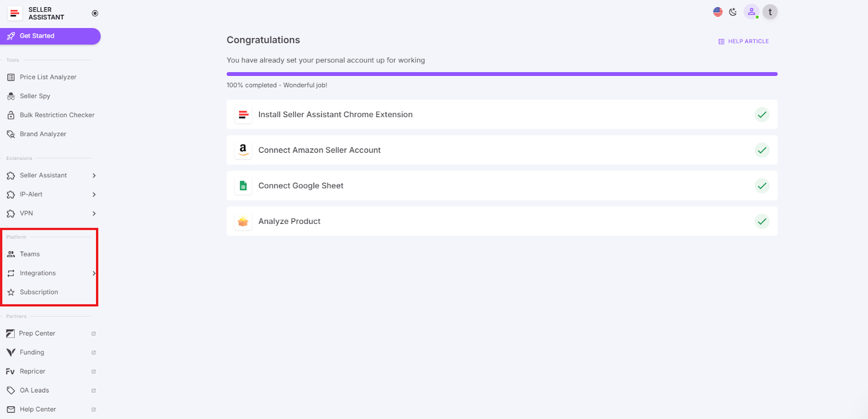This screenshot has height=419, width=868.
Task: Toggle the sidebar pin radio button
Action: tap(95, 14)
